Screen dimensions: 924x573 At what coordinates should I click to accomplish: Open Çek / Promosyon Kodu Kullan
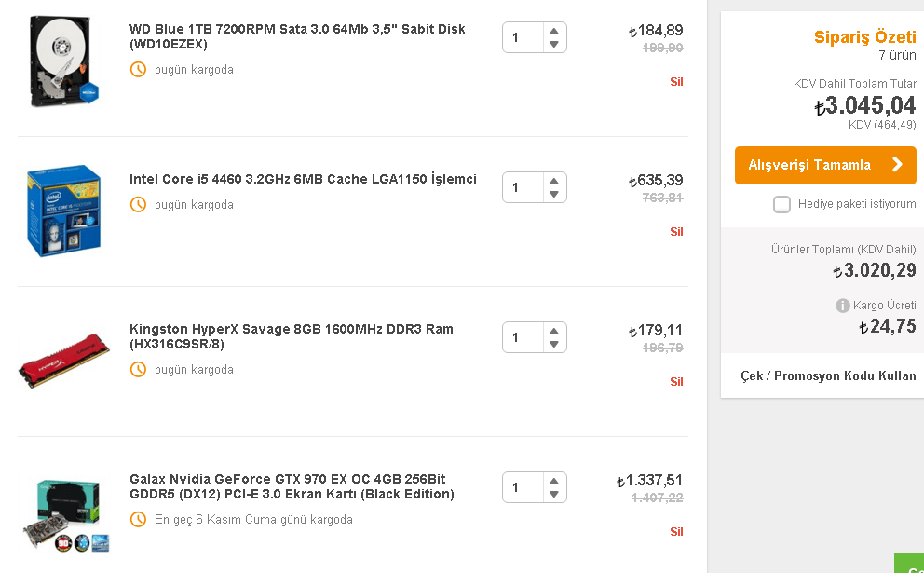click(828, 376)
